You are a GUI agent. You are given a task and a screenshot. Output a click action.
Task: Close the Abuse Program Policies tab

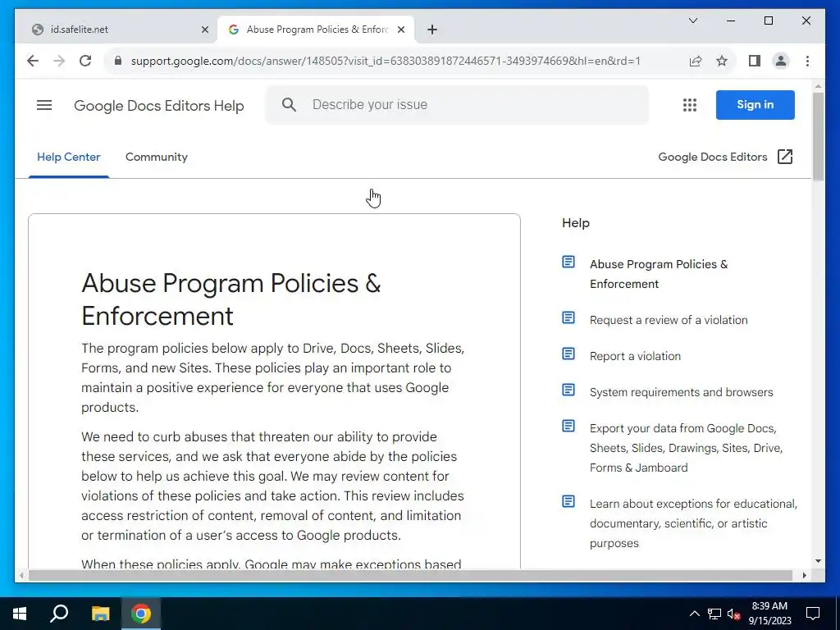pos(400,30)
